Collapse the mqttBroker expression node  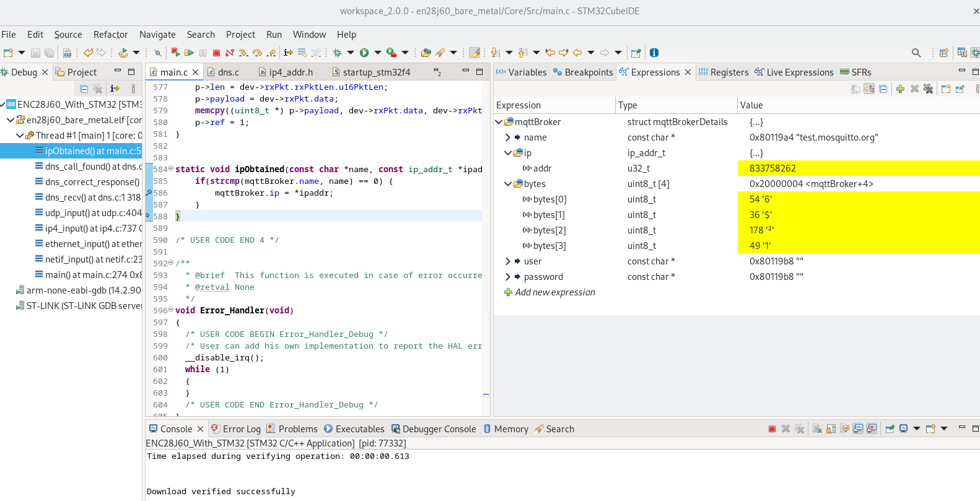[x=499, y=122]
